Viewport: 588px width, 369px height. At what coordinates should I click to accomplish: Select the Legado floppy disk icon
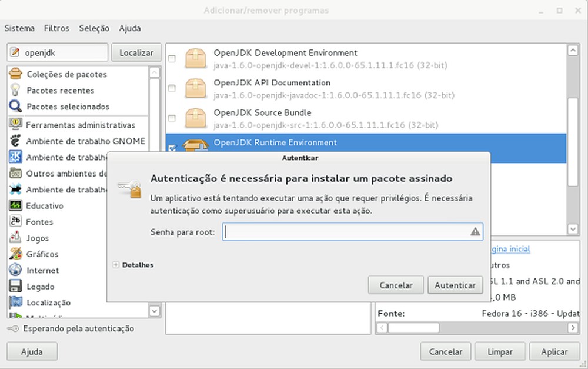pyautogui.click(x=16, y=286)
